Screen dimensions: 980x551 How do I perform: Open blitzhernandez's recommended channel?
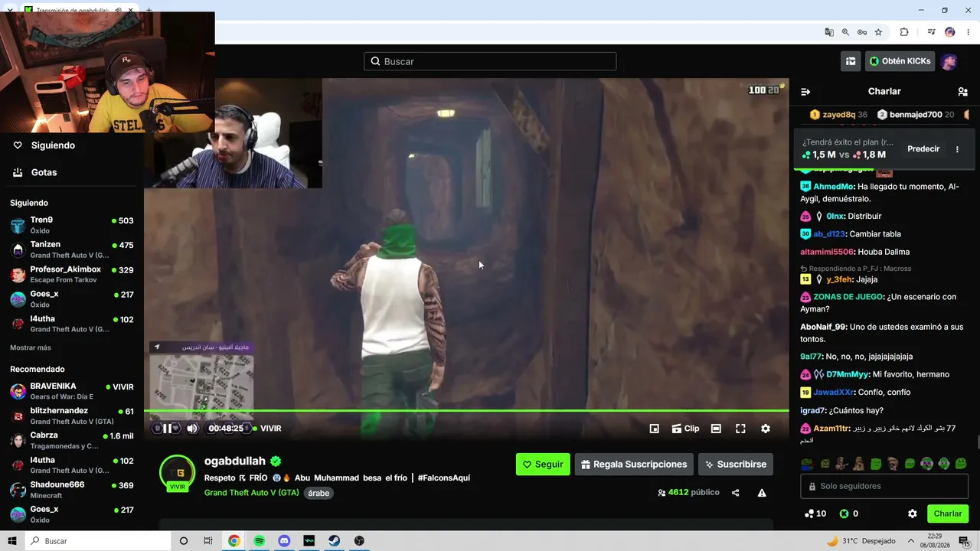coord(72,416)
